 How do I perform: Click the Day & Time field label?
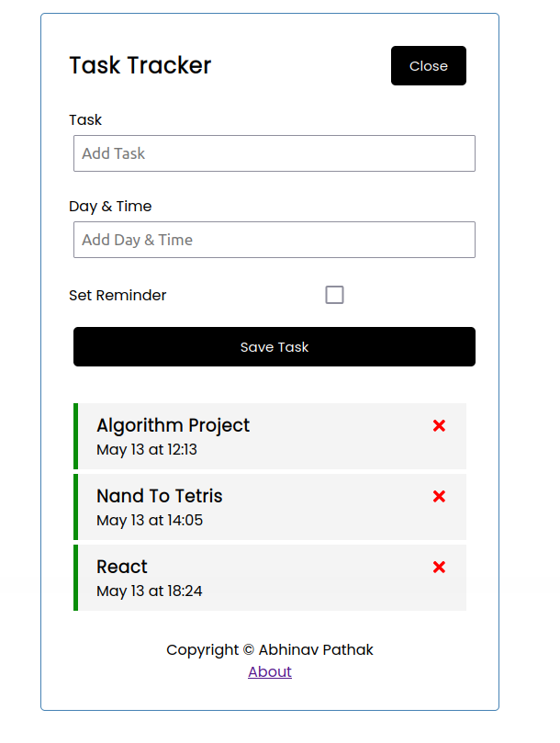pos(110,207)
